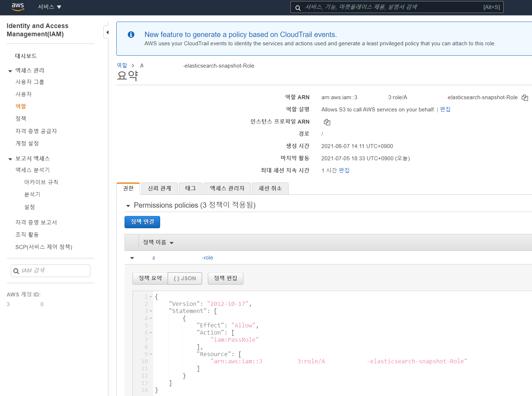532x396 pixels.
Task: Click the info icon in the banner
Action: coord(131,34)
